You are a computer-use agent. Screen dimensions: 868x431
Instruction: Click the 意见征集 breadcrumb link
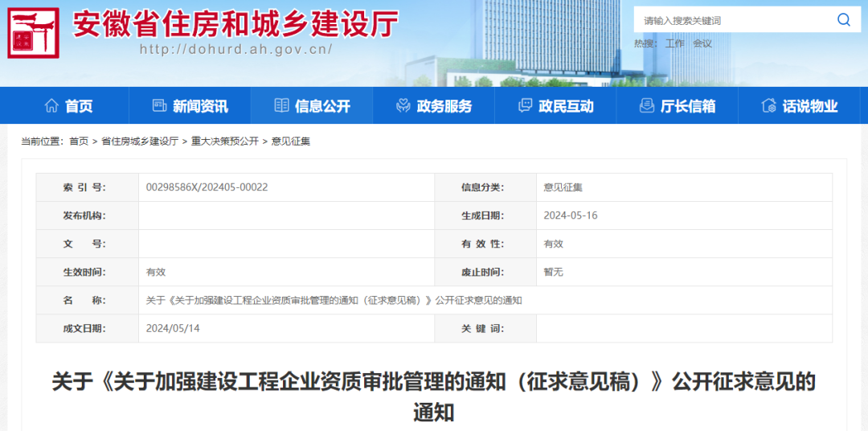point(291,142)
